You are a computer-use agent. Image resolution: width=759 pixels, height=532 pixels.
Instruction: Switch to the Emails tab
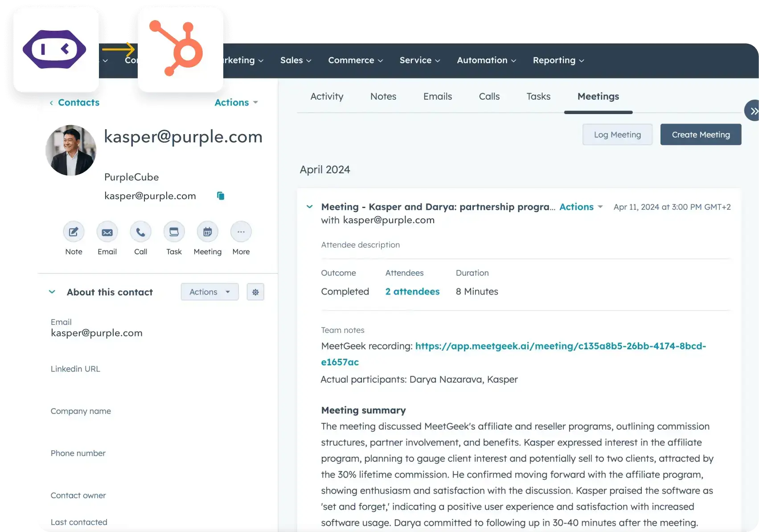pos(438,96)
